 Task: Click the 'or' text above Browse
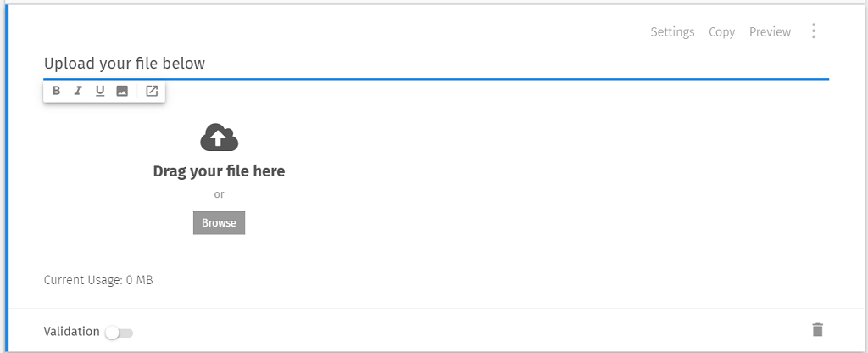click(219, 194)
